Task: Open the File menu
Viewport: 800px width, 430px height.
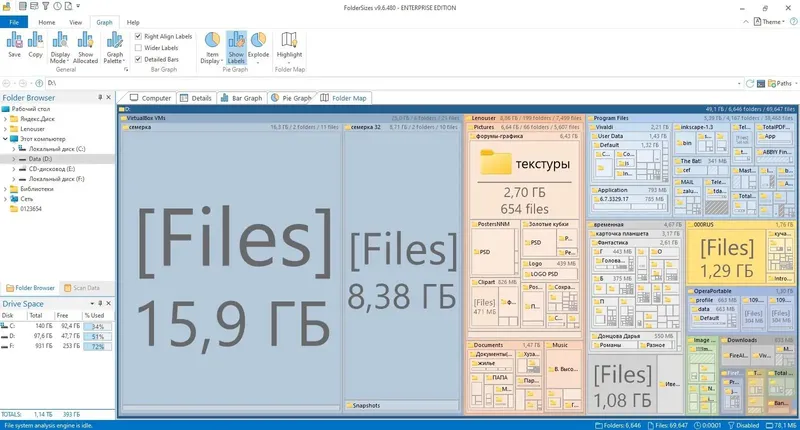Action: 14,22
